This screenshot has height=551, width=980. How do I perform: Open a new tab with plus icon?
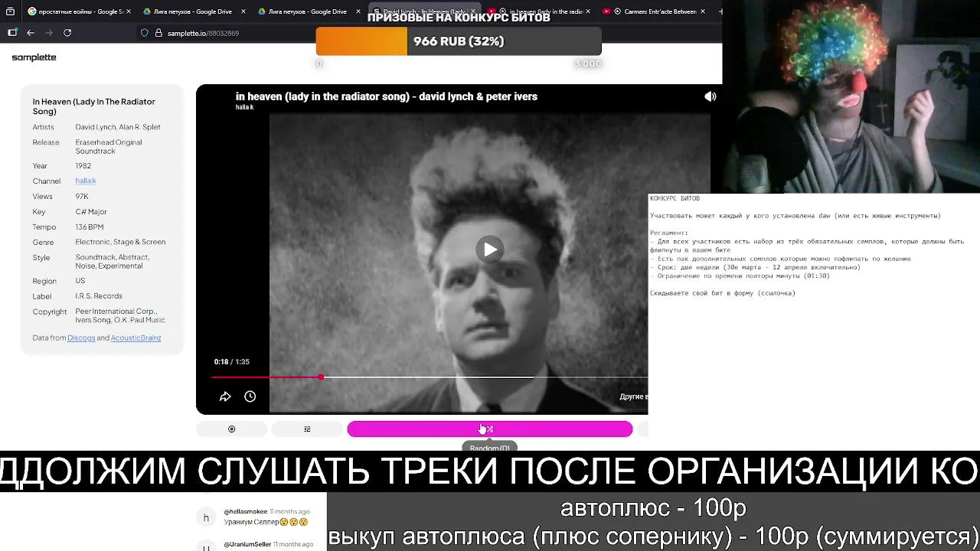point(720,11)
